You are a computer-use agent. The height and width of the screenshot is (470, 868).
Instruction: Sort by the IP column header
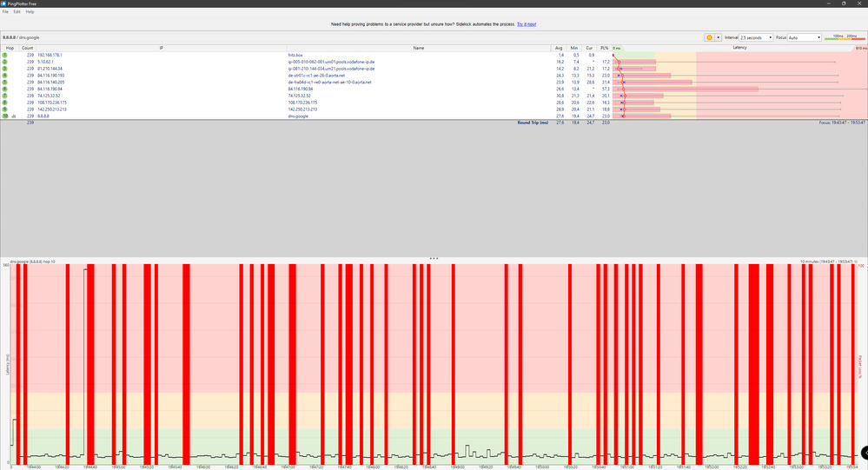pyautogui.click(x=161, y=48)
